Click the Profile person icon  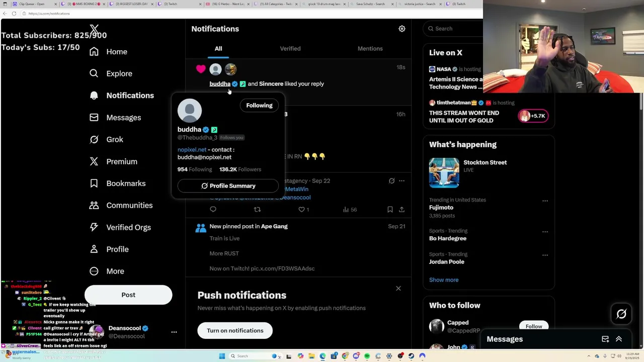[x=94, y=249]
